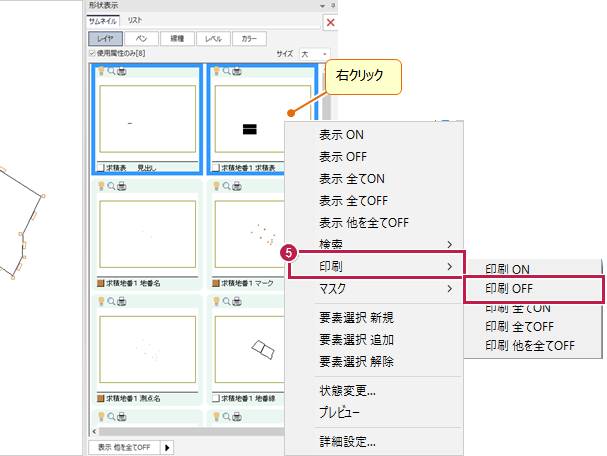Click 表示 他を全てOFF bottom button
The width and height of the screenshot is (607, 456).
pyautogui.click(x=122, y=446)
